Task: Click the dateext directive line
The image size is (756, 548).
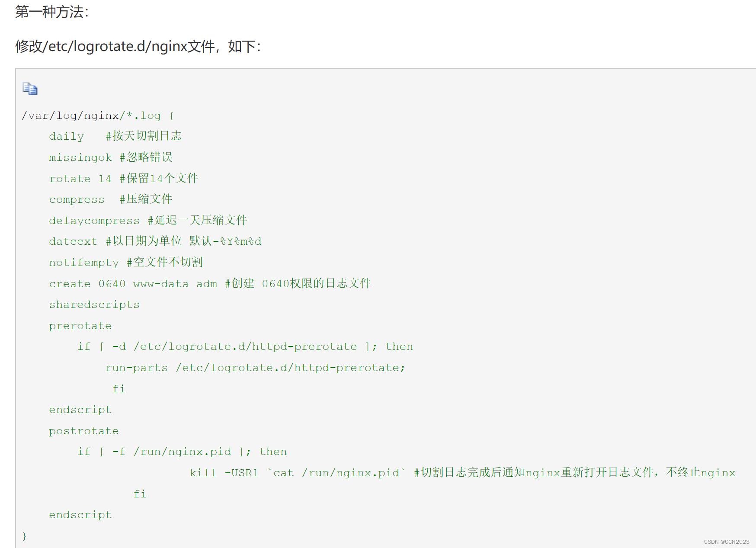Action: tap(155, 241)
